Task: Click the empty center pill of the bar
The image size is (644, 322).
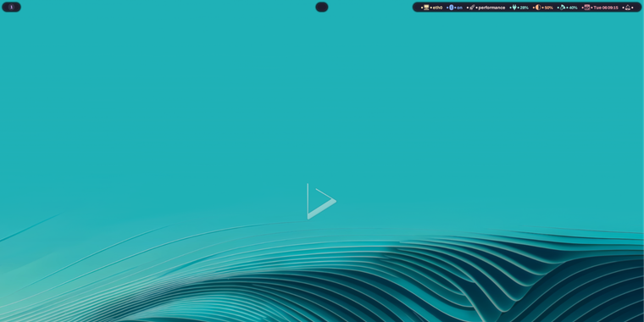Action: pos(322,7)
